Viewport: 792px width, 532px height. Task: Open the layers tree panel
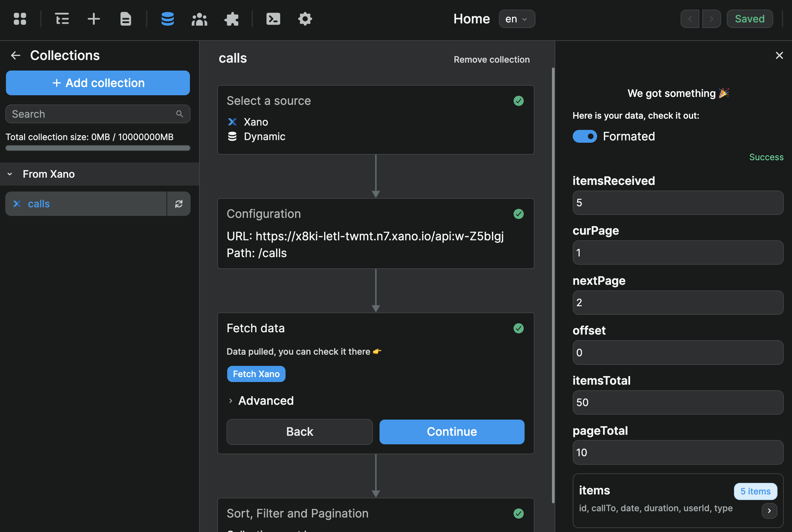coord(62,19)
